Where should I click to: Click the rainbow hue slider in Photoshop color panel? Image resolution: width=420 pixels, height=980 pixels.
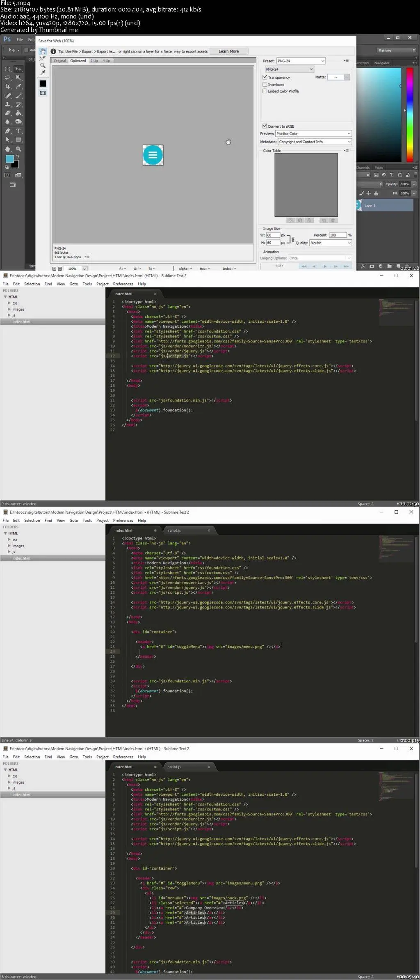[x=410, y=115]
